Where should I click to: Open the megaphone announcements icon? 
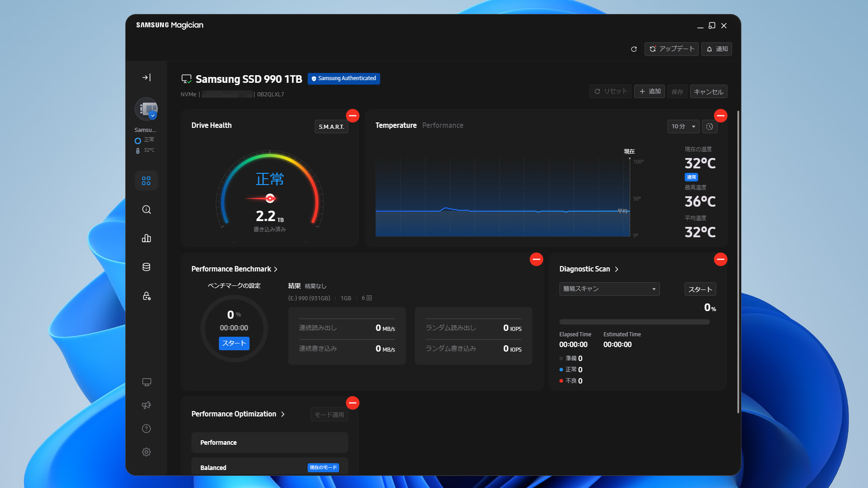click(x=146, y=405)
